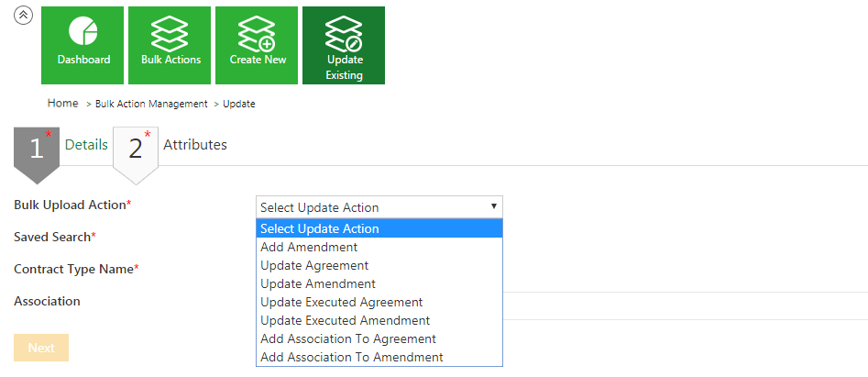Select 'Add Association To Amendment'
This screenshot has height=377, width=868.
pyautogui.click(x=351, y=357)
